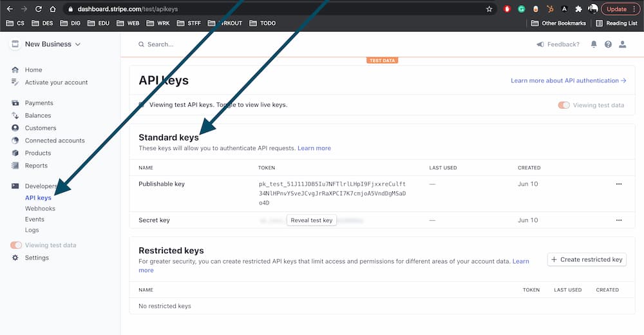Click Create restricted key button
The image size is (644, 335).
pos(587,260)
